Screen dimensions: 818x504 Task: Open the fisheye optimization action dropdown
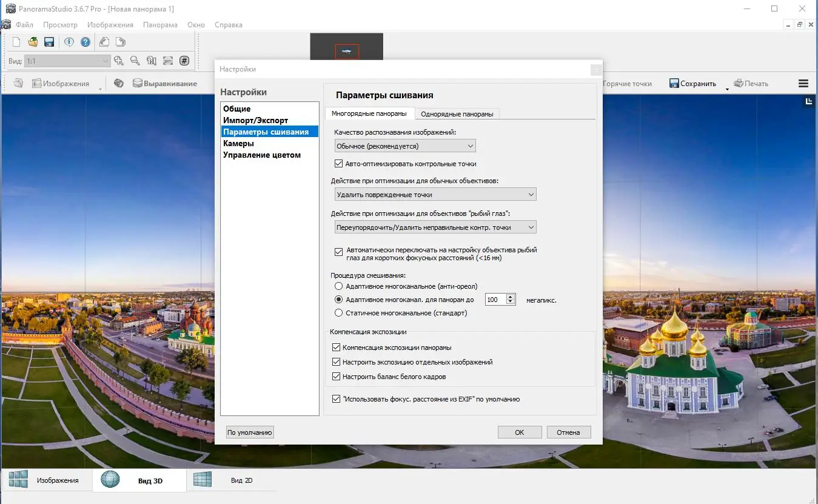click(x=435, y=227)
